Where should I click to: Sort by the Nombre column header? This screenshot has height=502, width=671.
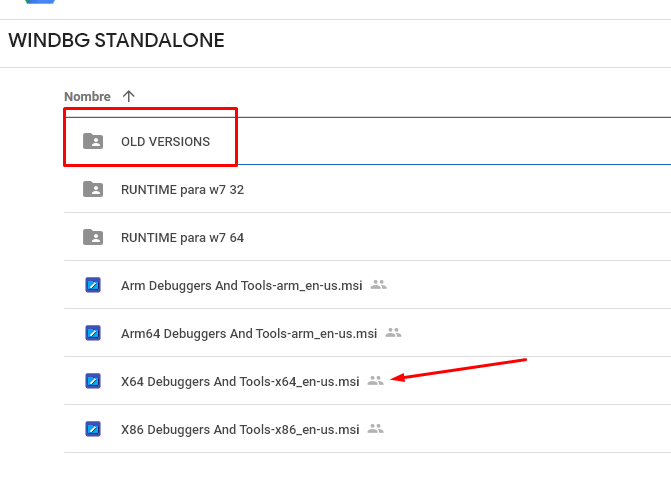87,96
